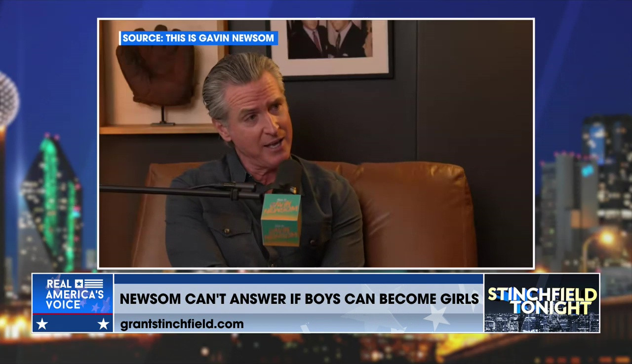
Task: Open the grantstinchfield.com link
Action: coord(182,324)
